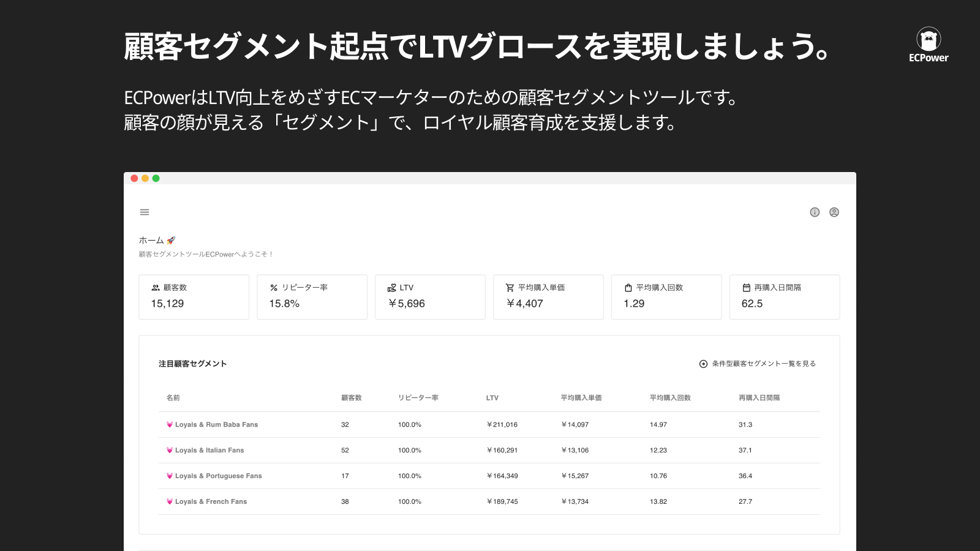Click the リピーター率 table column header
980x551 pixels.
[418, 398]
